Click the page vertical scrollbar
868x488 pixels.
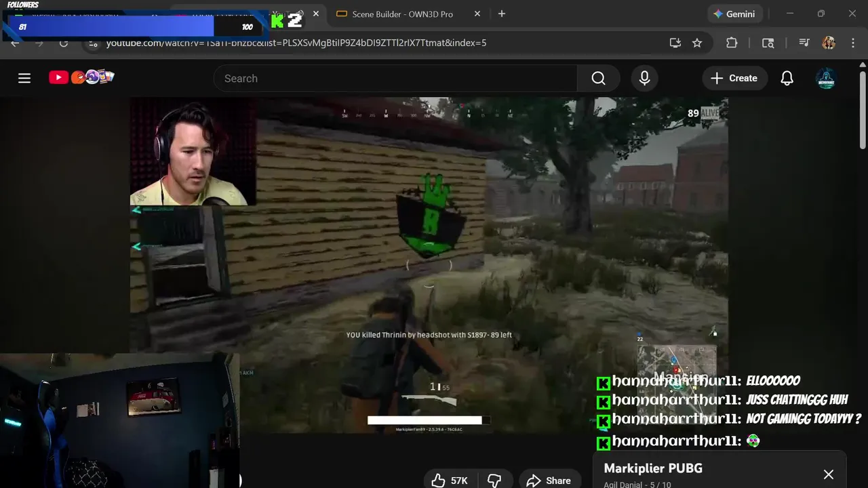pos(863,108)
